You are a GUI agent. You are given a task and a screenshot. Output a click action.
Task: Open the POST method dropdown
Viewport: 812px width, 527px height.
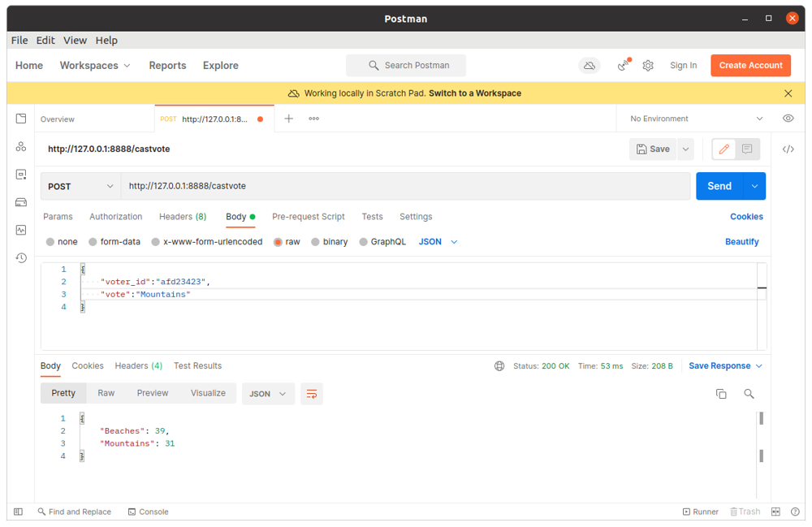click(80, 186)
